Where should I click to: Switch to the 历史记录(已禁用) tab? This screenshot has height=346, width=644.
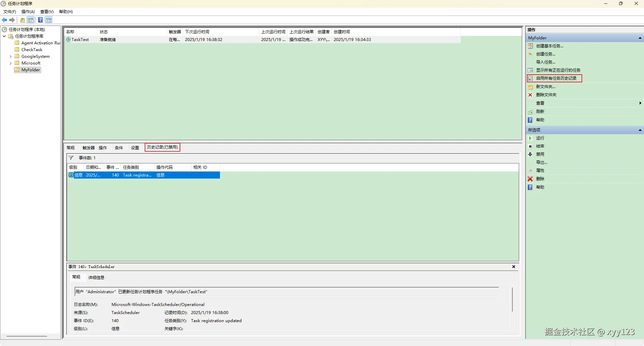point(163,147)
